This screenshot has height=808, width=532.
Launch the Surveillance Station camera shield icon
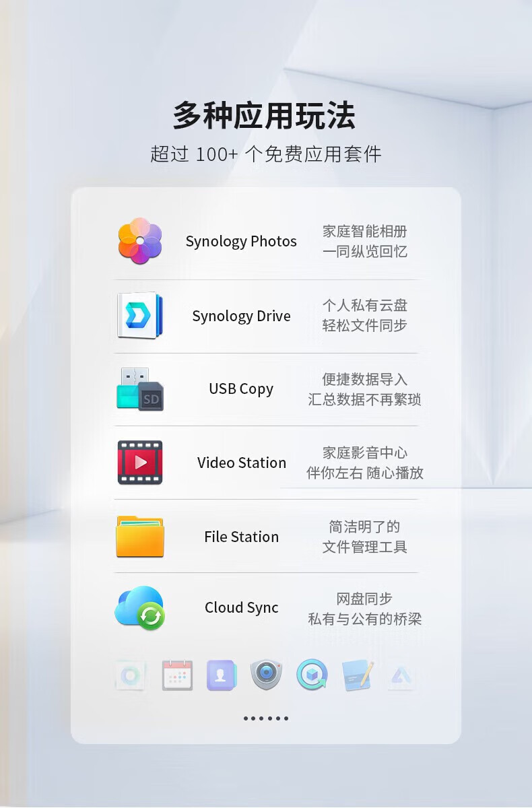click(267, 675)
